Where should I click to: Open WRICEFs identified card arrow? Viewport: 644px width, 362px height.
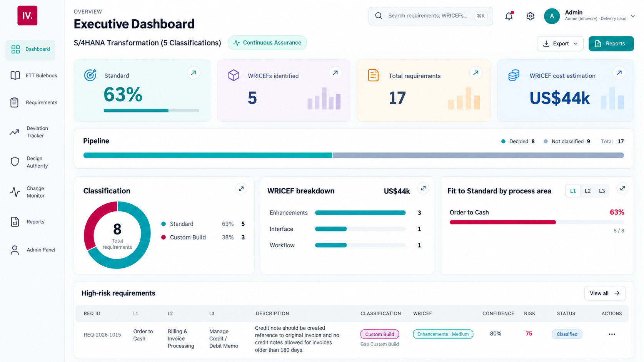(x=335, y=72)
